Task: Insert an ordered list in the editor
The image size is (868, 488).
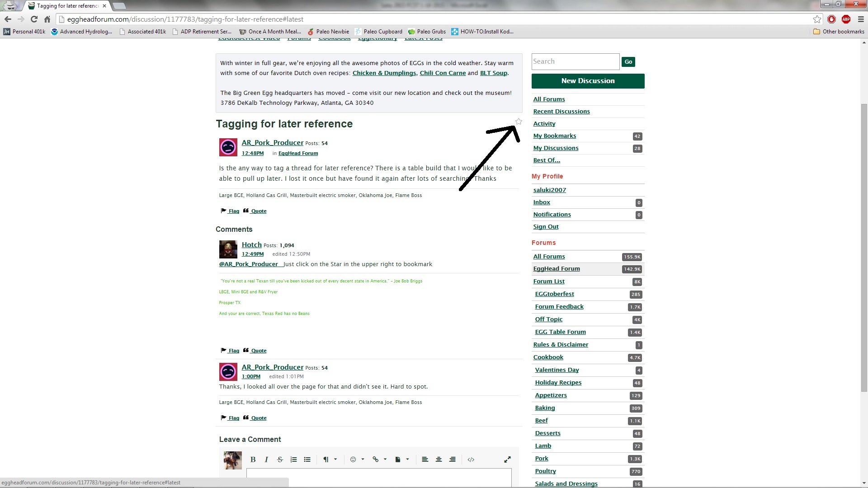Action: click(293, 460)
